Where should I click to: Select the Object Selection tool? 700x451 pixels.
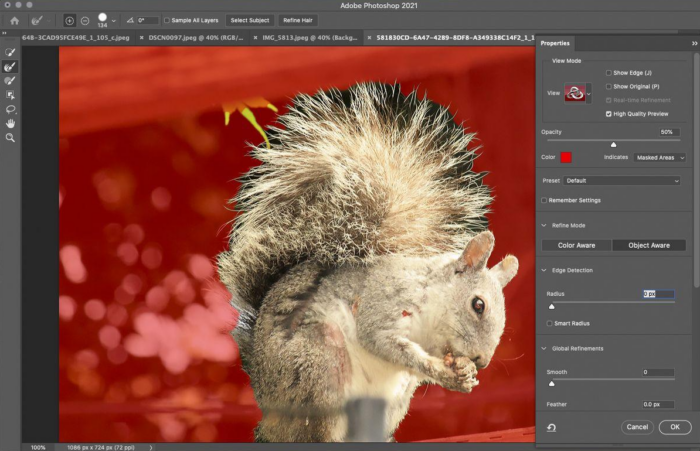tap(10, 95)
